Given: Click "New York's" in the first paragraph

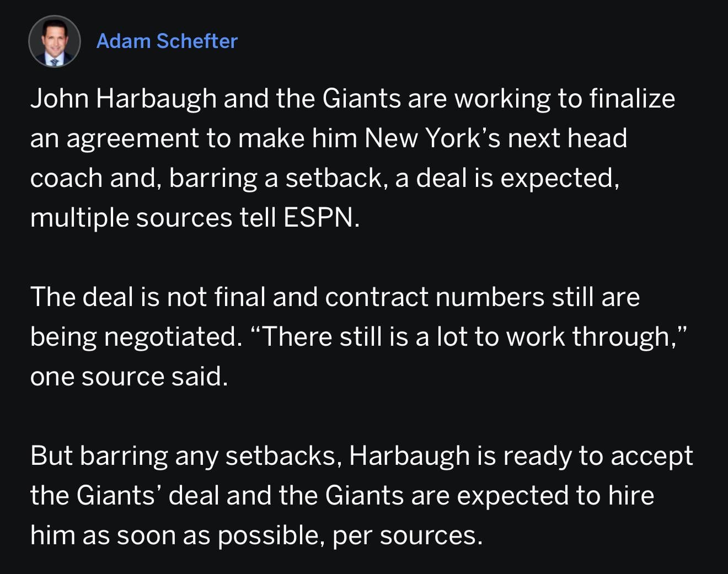Looking at the screenshot, I should pyautogui.click(x=432, y=138).
